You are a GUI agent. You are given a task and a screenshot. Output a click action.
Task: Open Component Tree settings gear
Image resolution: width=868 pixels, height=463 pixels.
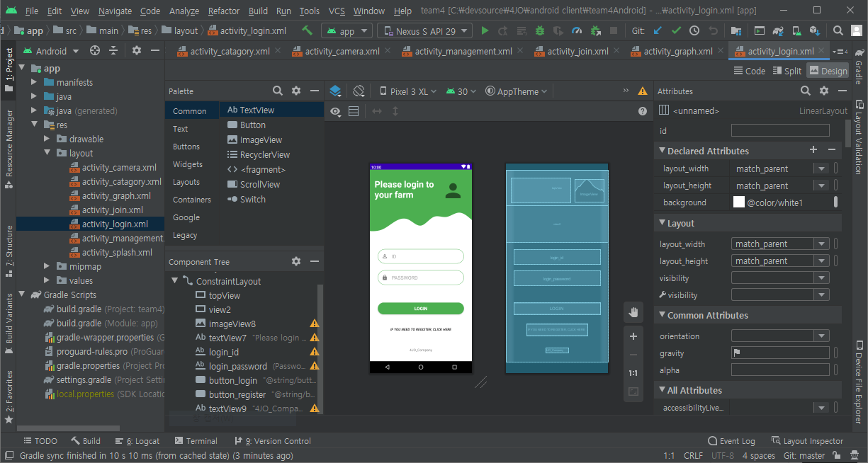(x=296, y=261)
